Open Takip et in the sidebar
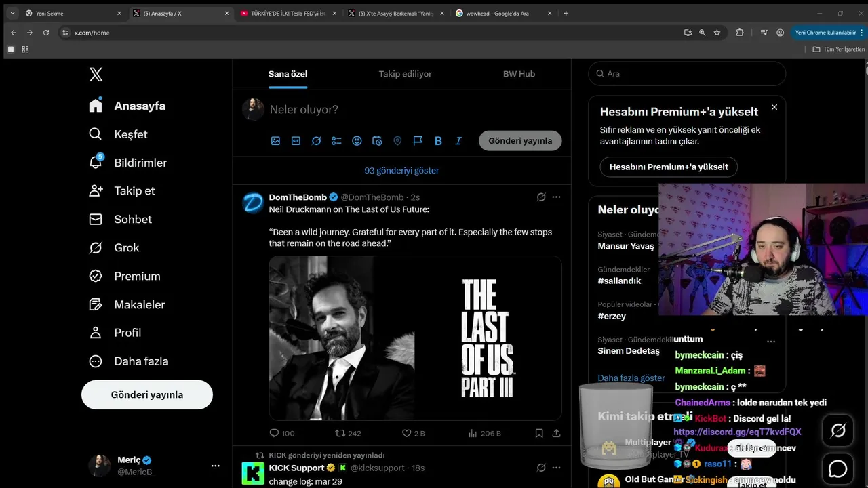Image resolution: width=868 pixels, height=488 pixels. (x=122, y=190)
